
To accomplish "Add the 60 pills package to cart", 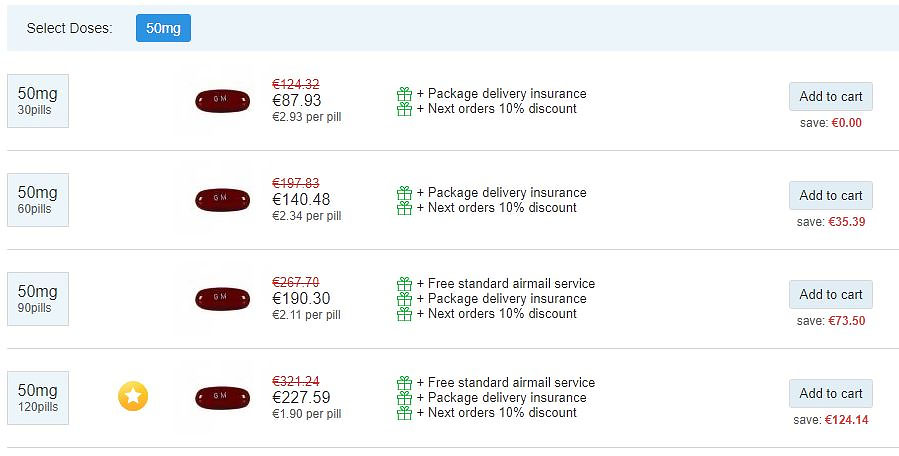I will coord(831,196).
